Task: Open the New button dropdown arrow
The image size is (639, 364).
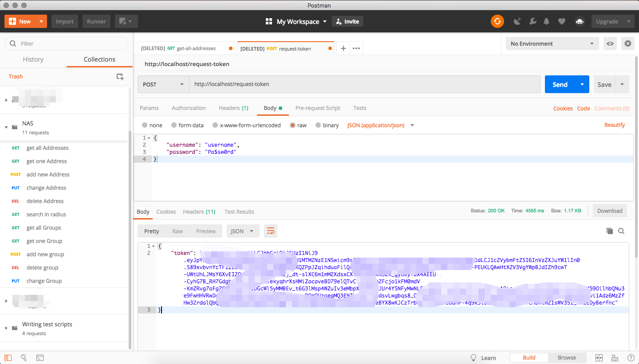Action: 41,21
